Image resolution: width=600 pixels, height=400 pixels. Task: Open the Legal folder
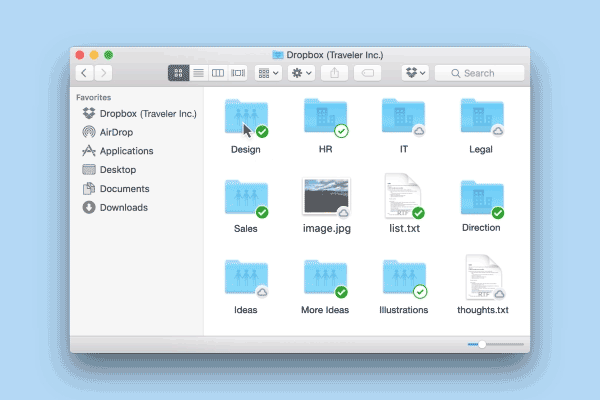481,120
